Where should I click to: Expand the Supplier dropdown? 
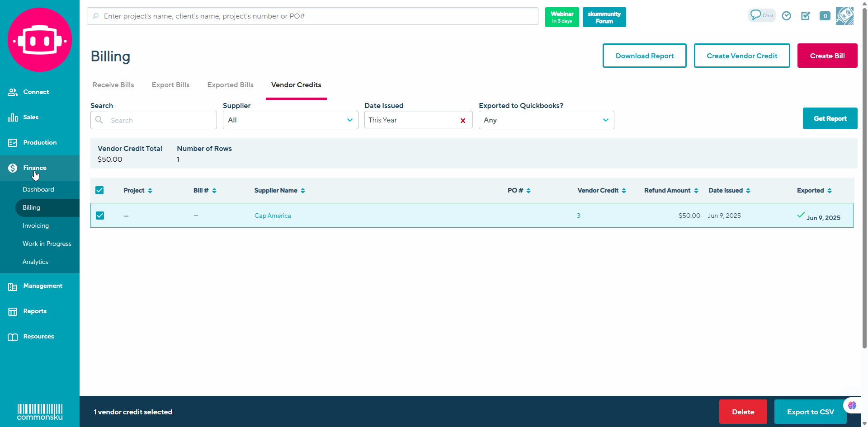[290, 120]
